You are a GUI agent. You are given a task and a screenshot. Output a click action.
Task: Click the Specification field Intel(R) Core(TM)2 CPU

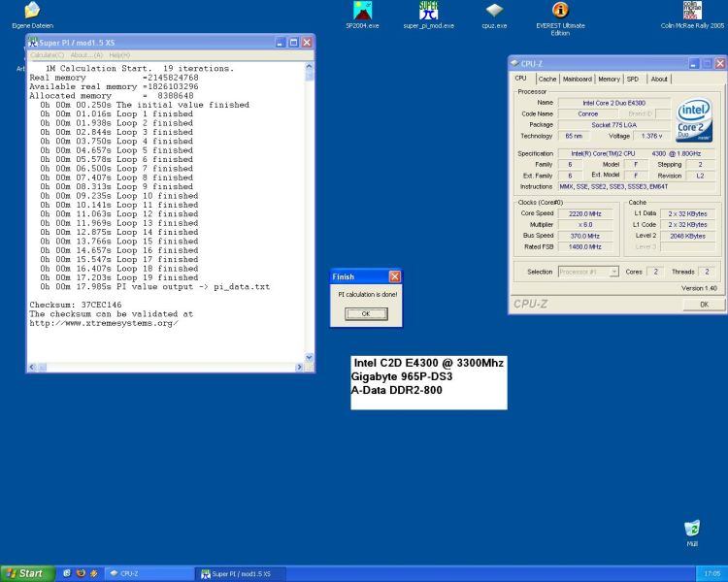click(x=637, y=153)
